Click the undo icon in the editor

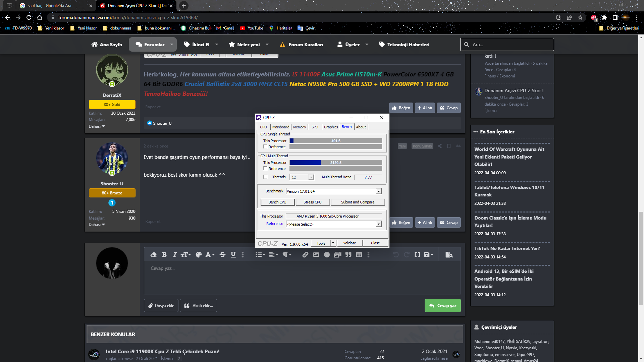(x=396, y=255)
